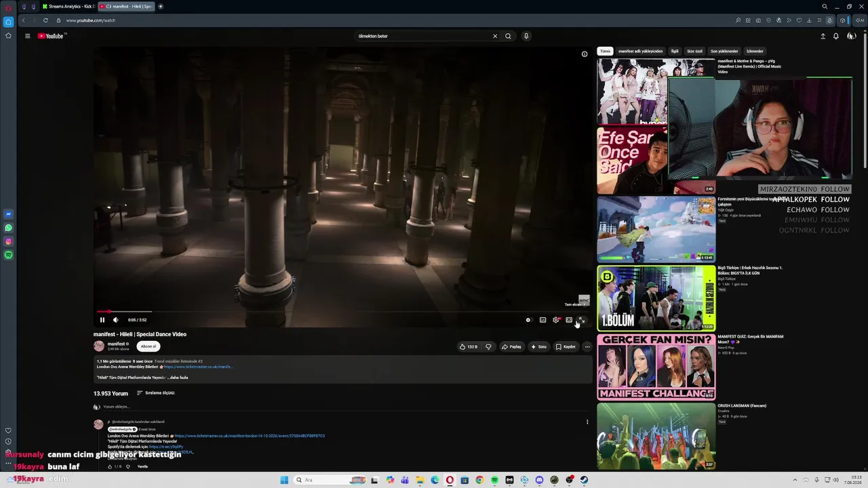Open the "CRUSH LANSMAN (Fancam)" video title
Image resolution: width=868 pixels, height=488 pixels.
pos(742,405)
